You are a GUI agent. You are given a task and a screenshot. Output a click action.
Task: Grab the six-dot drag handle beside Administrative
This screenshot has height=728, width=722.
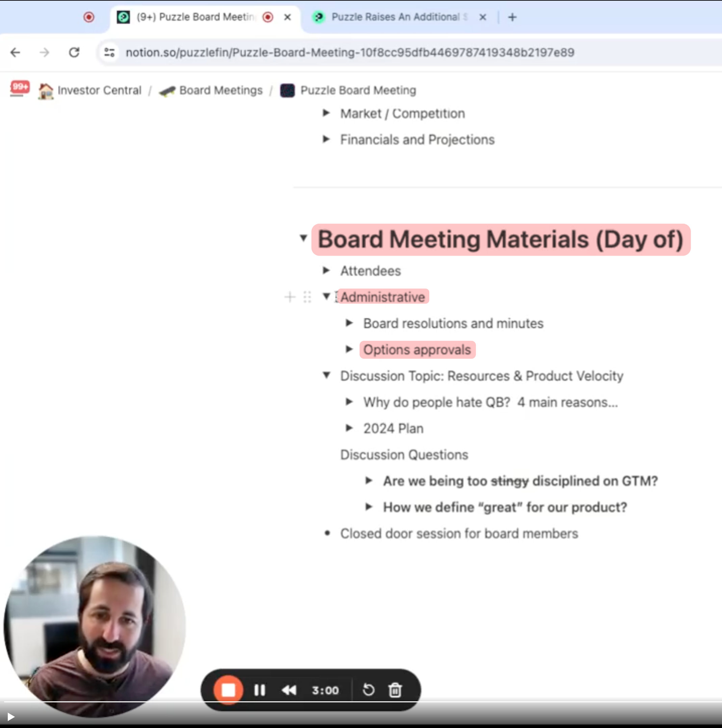tap(307, 297)
